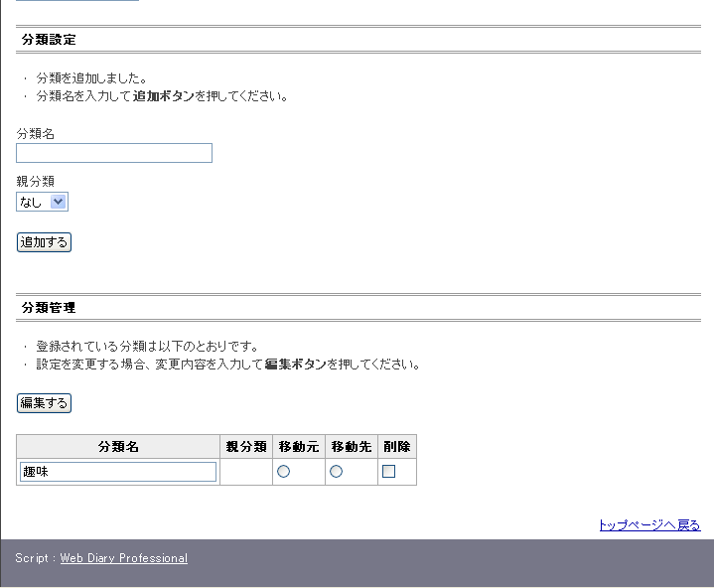The height and width of the screenshot is (588, 714).
Task: Click the empty 親分類 cell in 趣味 row
Action: [x=246, y=472]
